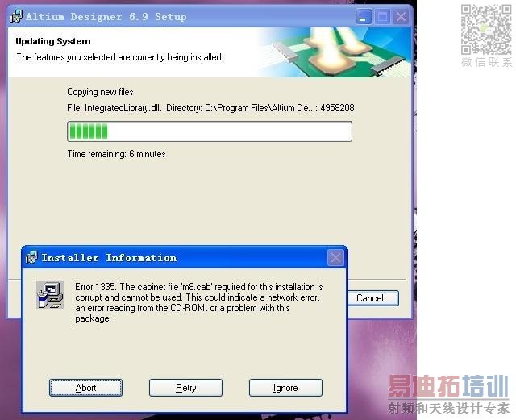Click the Abort button
Viewport: 516px width, 420px height.
click(x=85, y=388)
